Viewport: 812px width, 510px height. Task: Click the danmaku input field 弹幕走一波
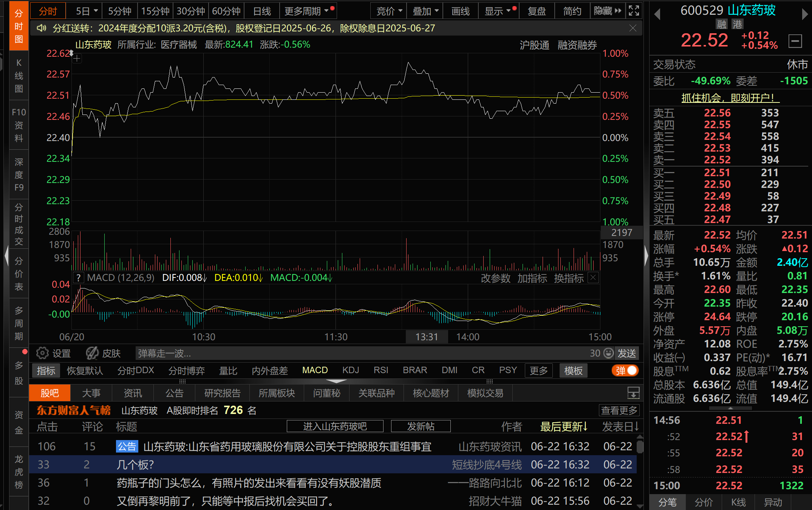click(361, 353)
